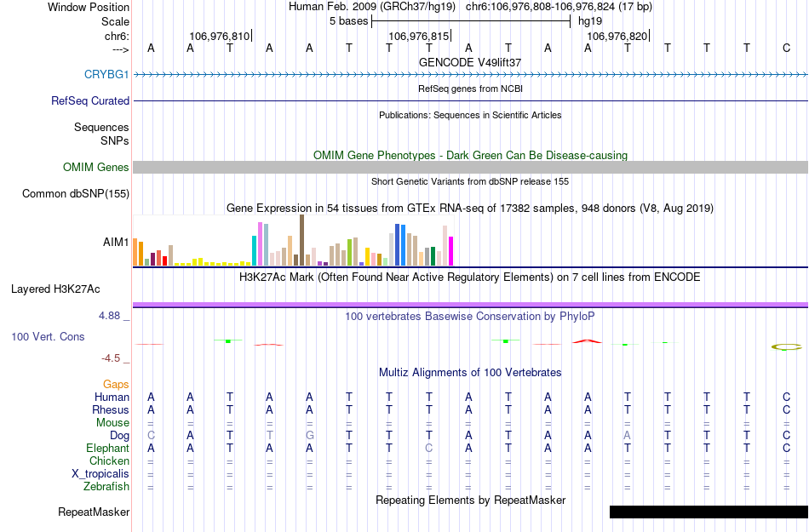Select the Human species label
Screen dimensions: 809x532
(x=112, y=397)
